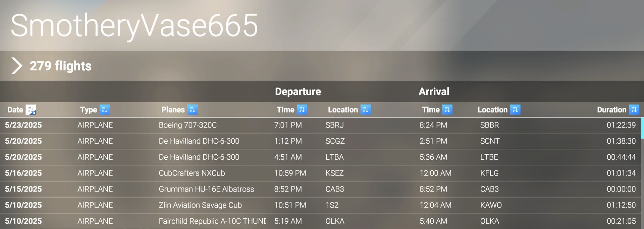Click the vertical scrollbar thumb at right
Image resolution: width=644 pixels, height=229 pixels.
tap(642, 128)
